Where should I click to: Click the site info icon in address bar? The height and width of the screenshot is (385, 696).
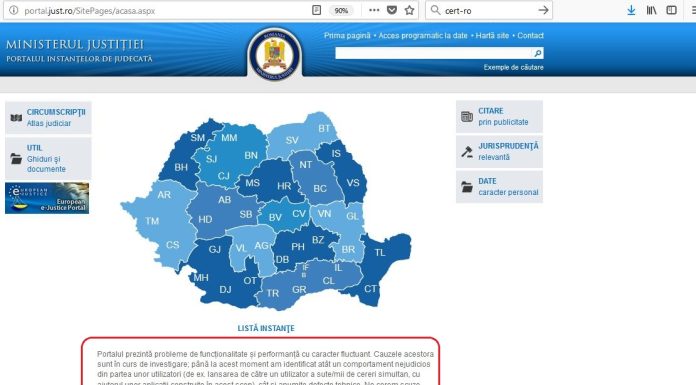(13, 10)
